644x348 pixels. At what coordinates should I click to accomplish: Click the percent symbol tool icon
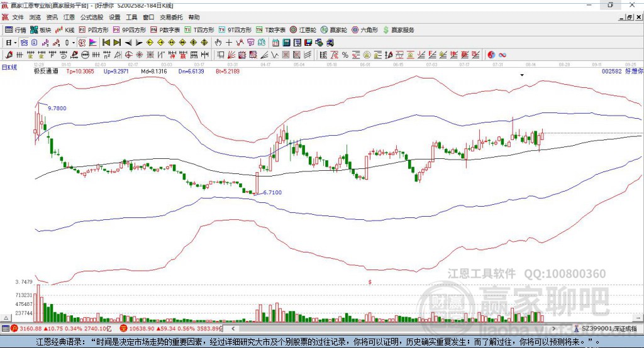point(345,55)
